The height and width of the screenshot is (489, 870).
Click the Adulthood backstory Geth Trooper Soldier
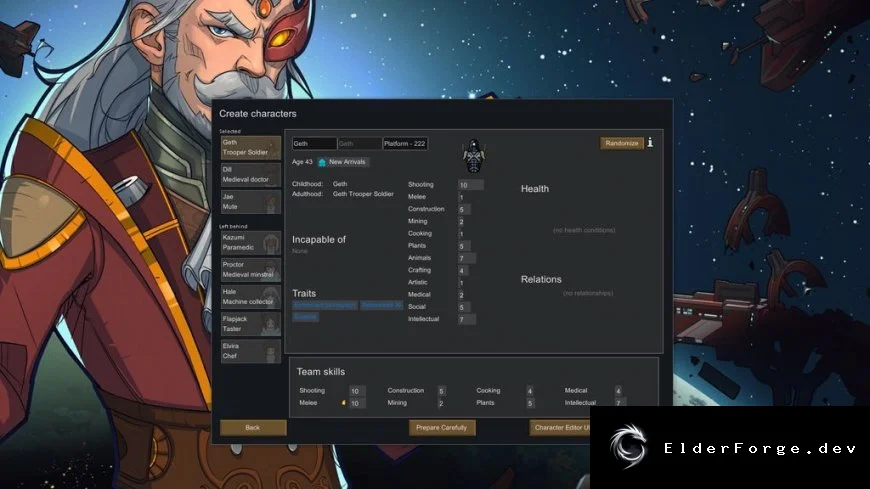[363, 194]
